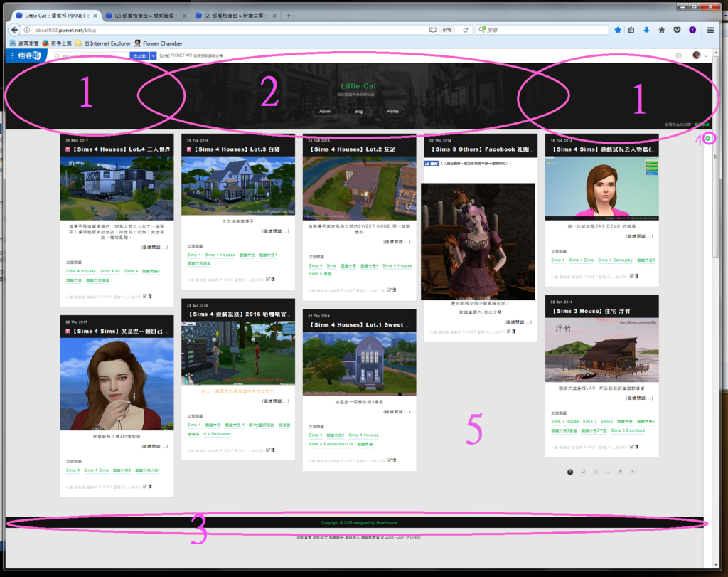
Task: Click the address bar URL field
Action: pos(227,30)
